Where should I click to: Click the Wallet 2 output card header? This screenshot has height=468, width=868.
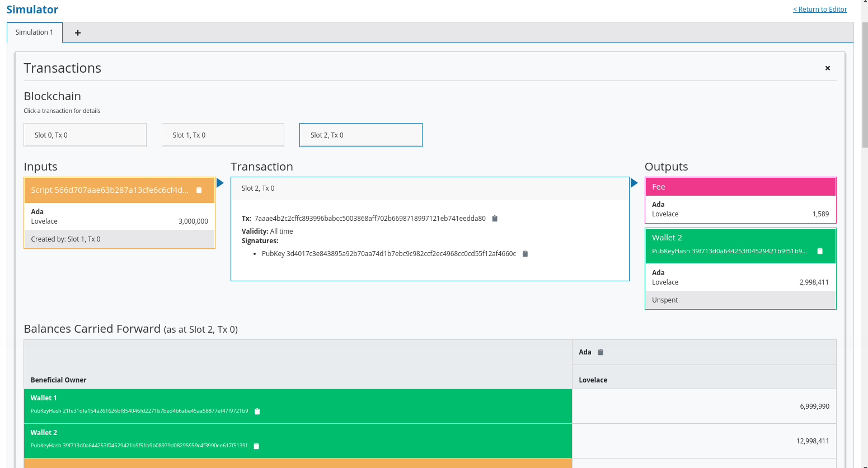[x=728, y=238]
